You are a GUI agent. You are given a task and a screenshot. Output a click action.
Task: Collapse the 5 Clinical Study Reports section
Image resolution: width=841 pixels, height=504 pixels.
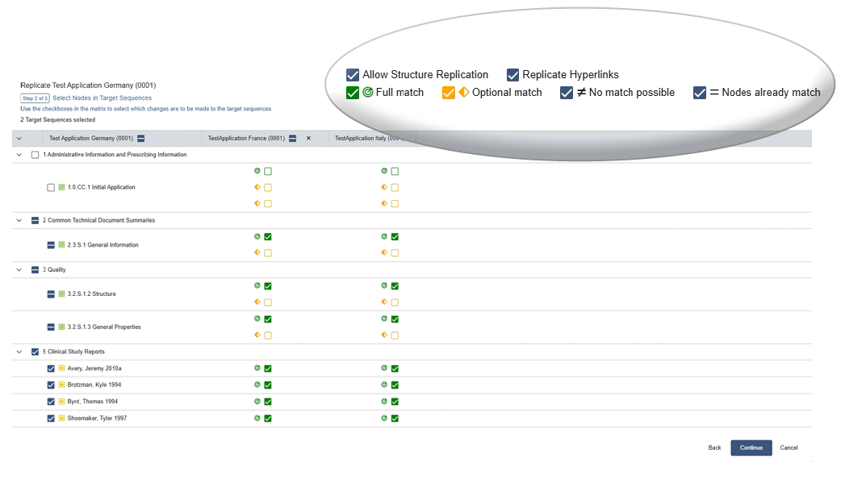(19, 352)
